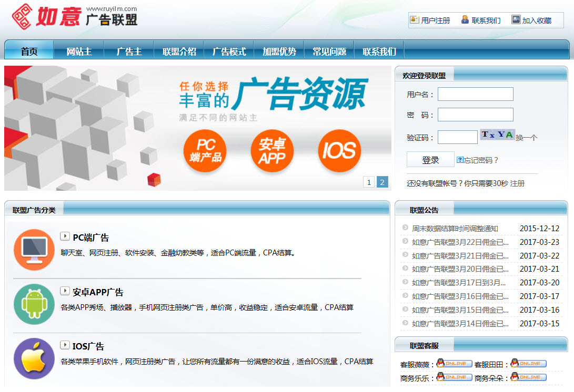Screen dimensions: 574x392
Task: Expand the 安卓APP广告 arrow
Action: point(65,291)
